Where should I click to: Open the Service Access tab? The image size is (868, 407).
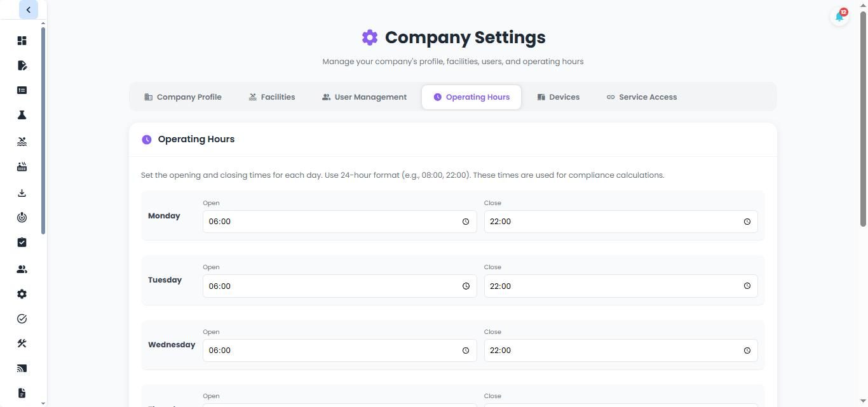click(x=642, y=97)
